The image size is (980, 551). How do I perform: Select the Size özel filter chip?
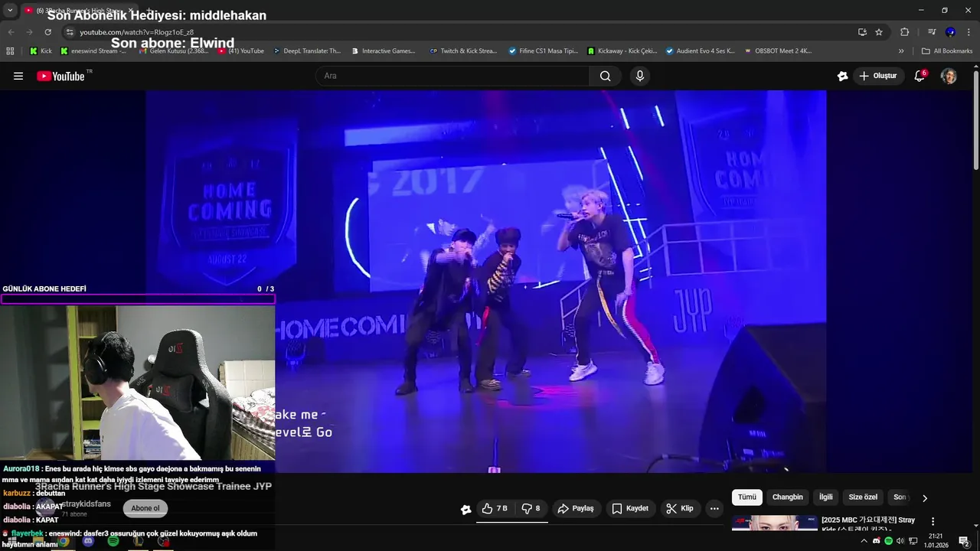coord(863,497)
